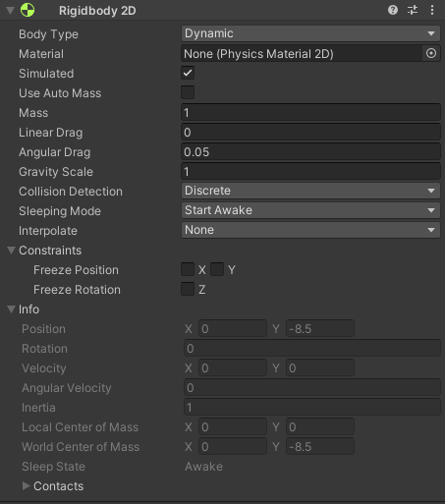This screenshot has width=445, height=504.
Task: Collapse the Info section
Action: click(x=11, y=309)
